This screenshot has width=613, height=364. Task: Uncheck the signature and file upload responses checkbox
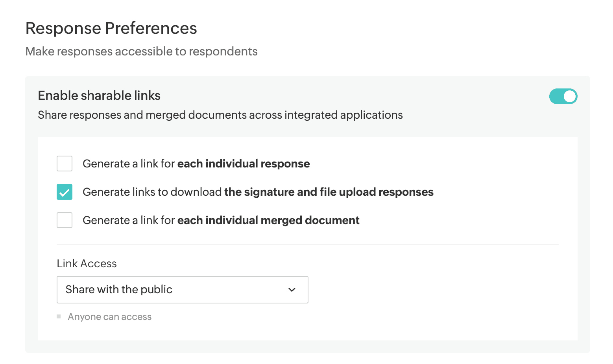(x=65, y=192)
